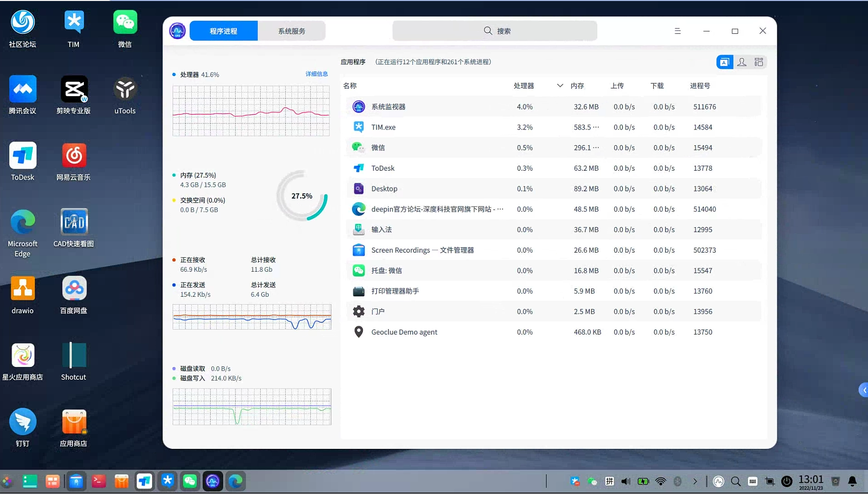868x494 pixels.
Task: Open 星火应用商店 desktop icon
Action: click(23, 361)
